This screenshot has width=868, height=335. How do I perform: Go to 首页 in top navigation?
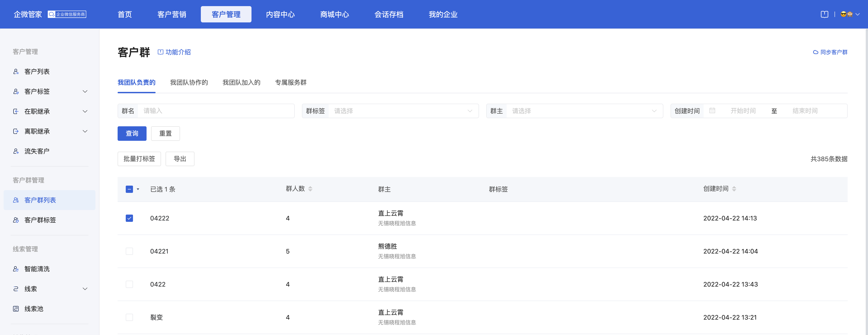pyautogui.click(x=125, y=14)
